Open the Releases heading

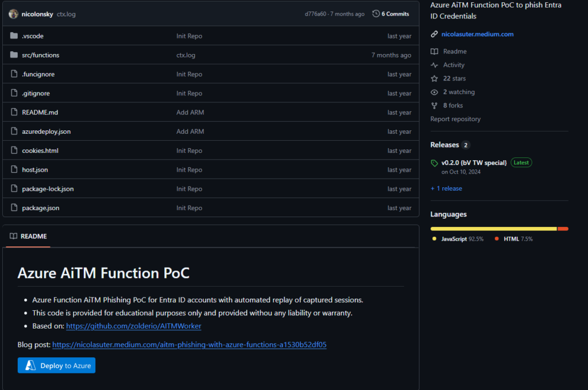[444, 145]
